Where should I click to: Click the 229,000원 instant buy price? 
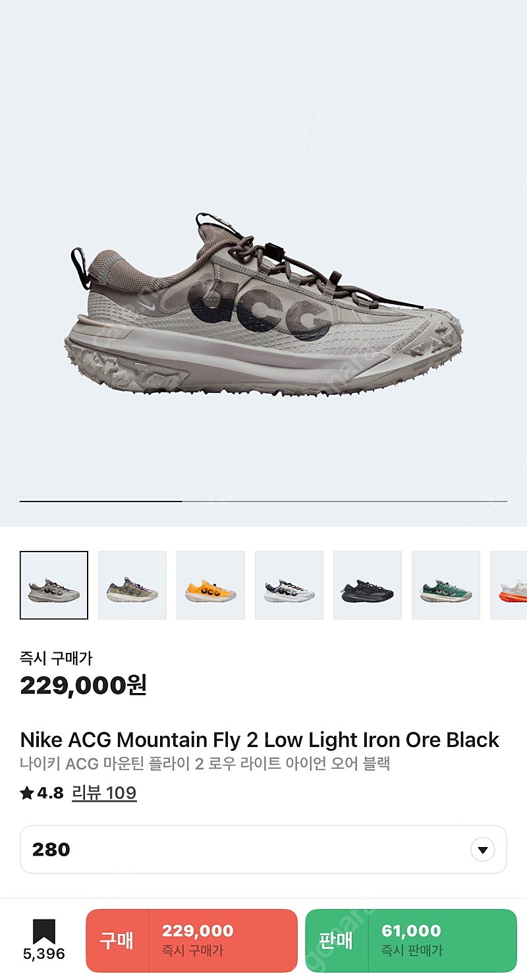pyautogui.click(x=84, y=686)
